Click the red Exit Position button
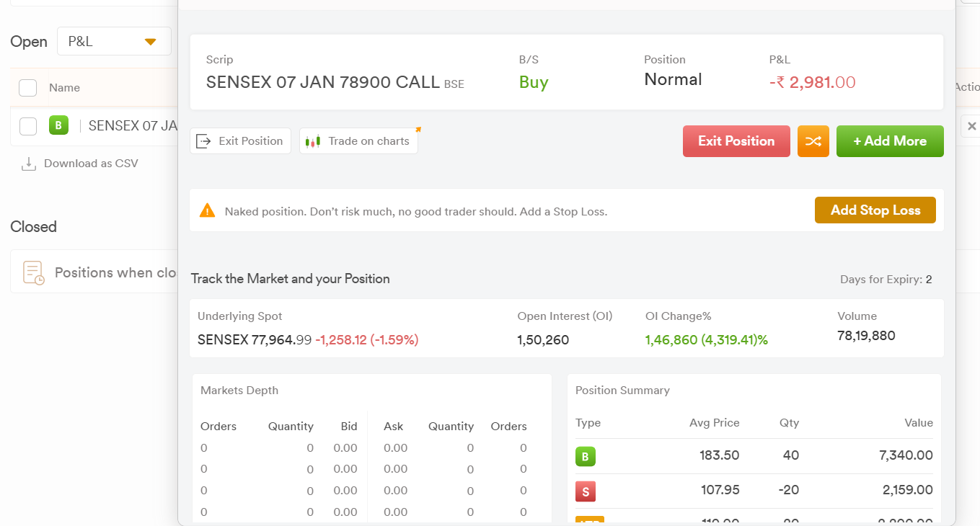The width and height of the screenshot is (980, 526). click(736, 141)
